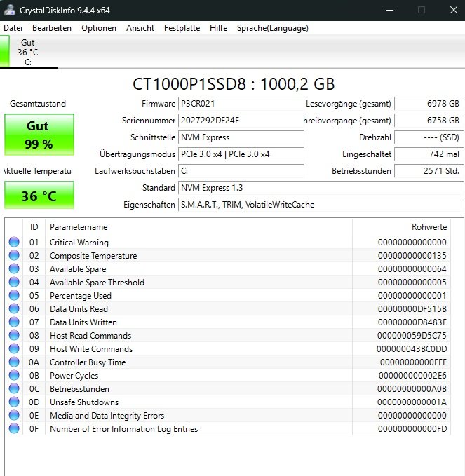Select the C: drive tab showing Gut 36 °C
Image resolution: width=465 pixels, height=476 pixels.
click(28, 52)
